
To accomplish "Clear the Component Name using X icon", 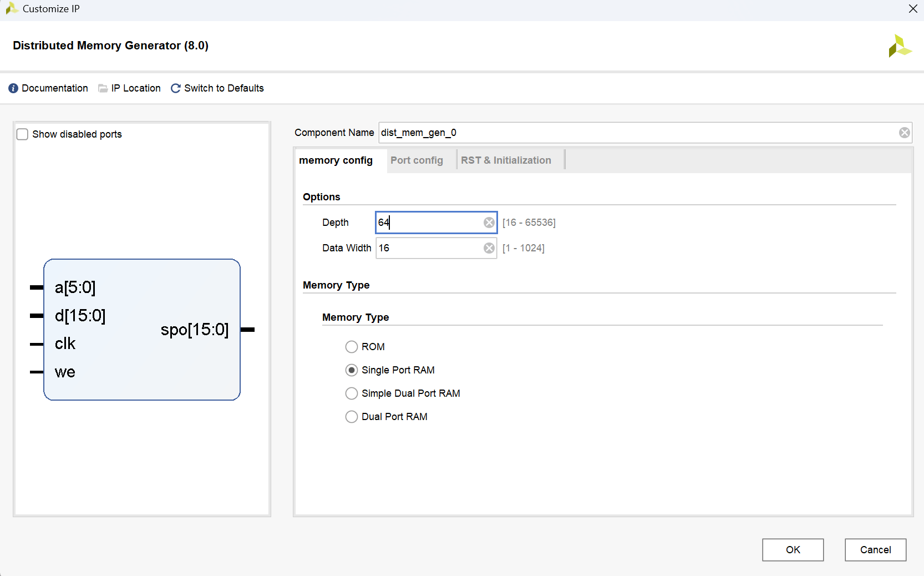I will point(904,133).
